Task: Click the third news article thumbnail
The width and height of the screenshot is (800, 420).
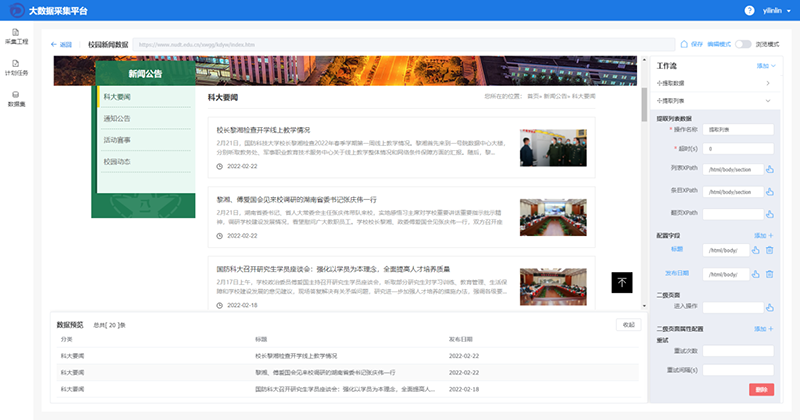Action: click(553, 287)
